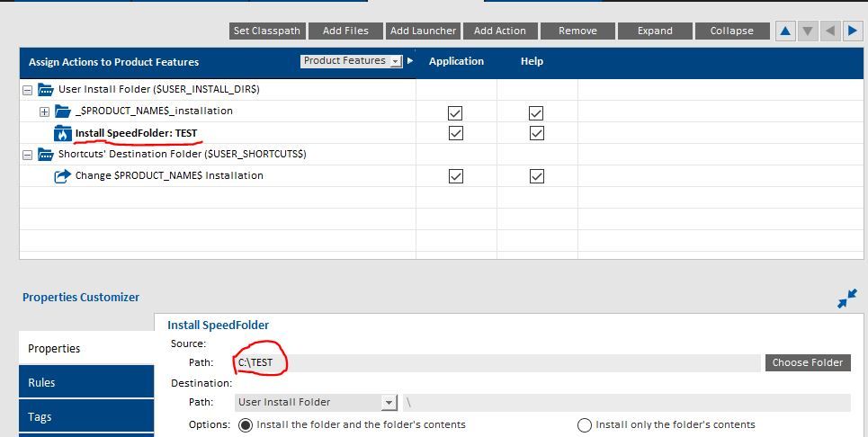Click the small arrow beside Product Features
Viewport: 868px width, 437px height.
pyautogui.click(x=410, y=61)
